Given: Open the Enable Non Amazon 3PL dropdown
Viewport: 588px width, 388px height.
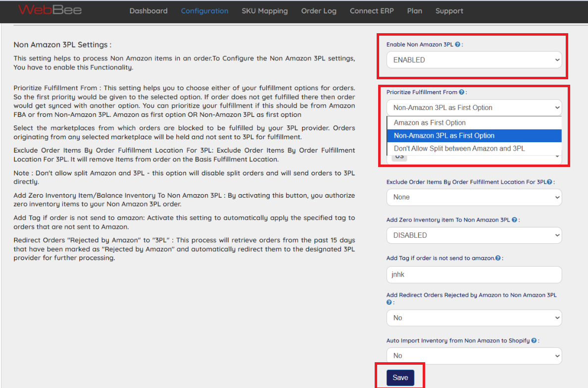Looking at the screenshot, I should tap(474, 60).
